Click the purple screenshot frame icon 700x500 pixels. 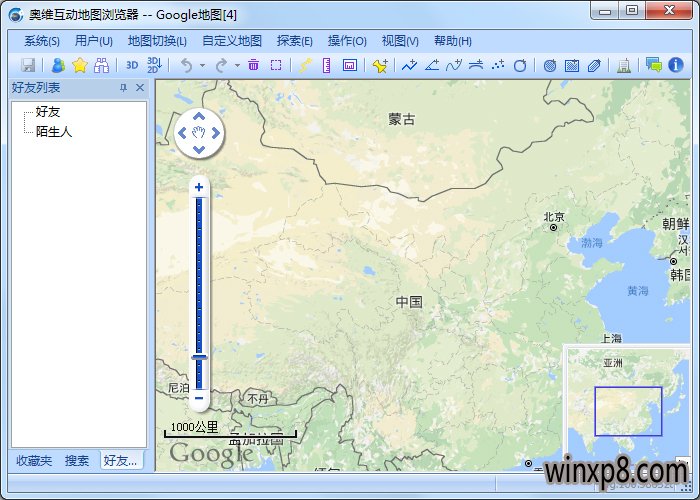coord(350,65)
